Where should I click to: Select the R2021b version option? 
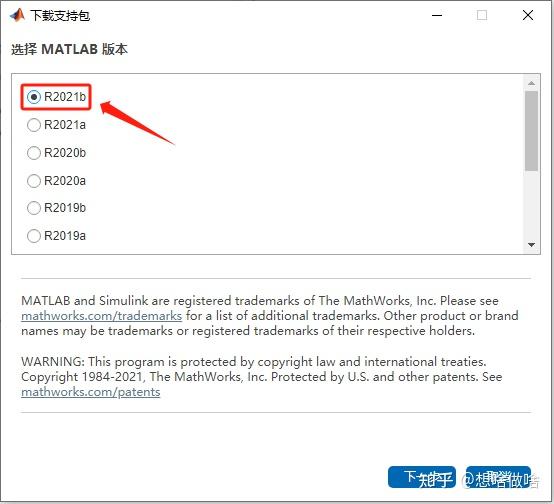[57, 97]
